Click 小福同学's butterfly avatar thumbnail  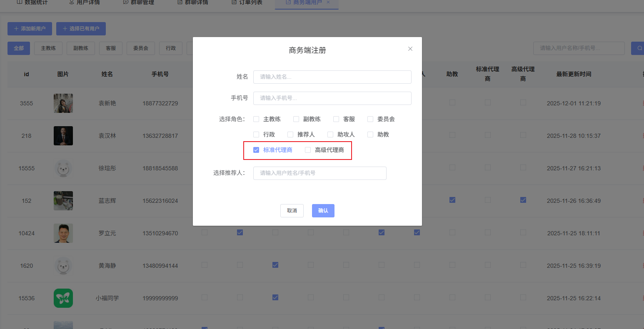pyautogui.click(x=63, y=298)
